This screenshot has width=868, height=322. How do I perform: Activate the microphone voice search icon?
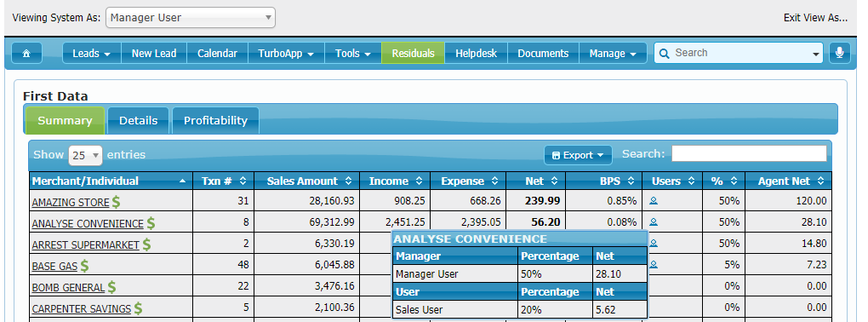840,53
